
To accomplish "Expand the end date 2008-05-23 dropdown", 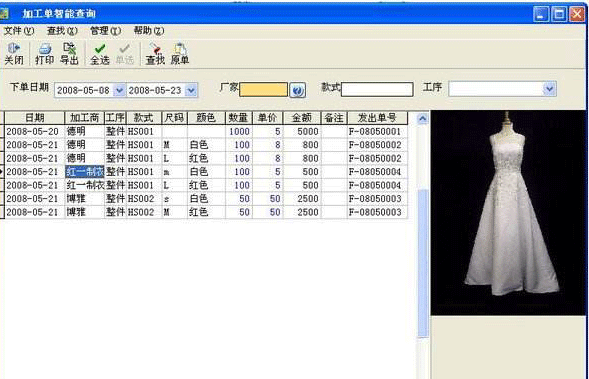I will click(x=191, y=91).
